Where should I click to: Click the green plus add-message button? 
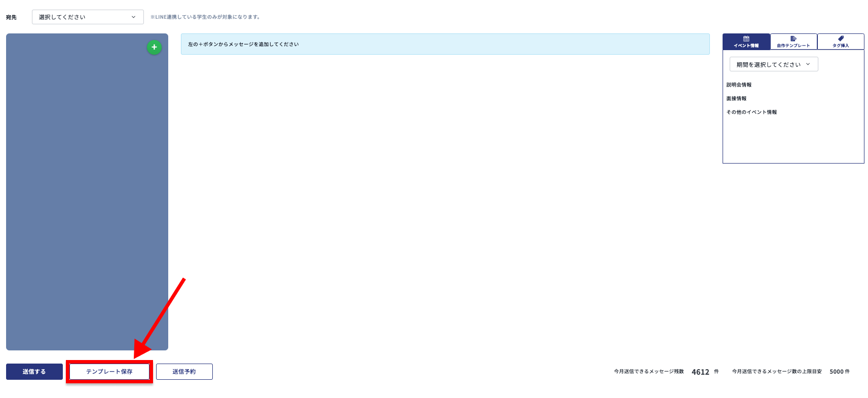pyautogui.click(x=154, y=47)
